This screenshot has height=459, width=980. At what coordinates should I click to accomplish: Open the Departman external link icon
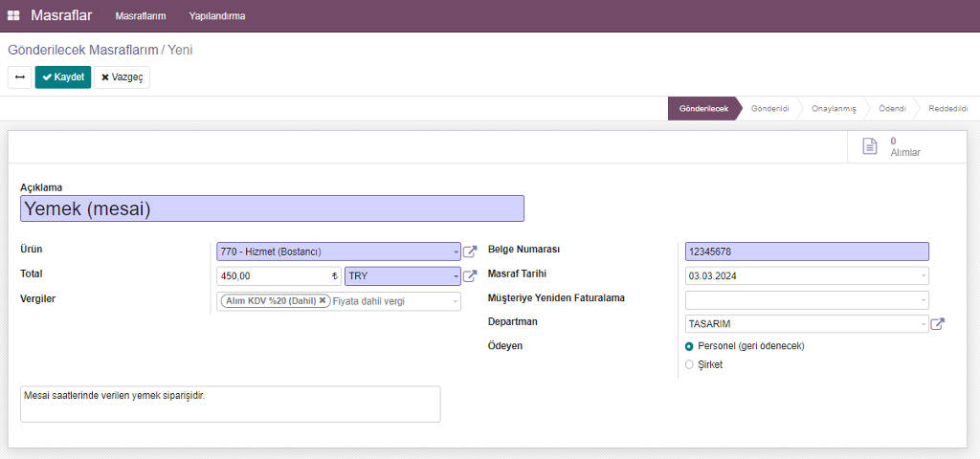938,324
